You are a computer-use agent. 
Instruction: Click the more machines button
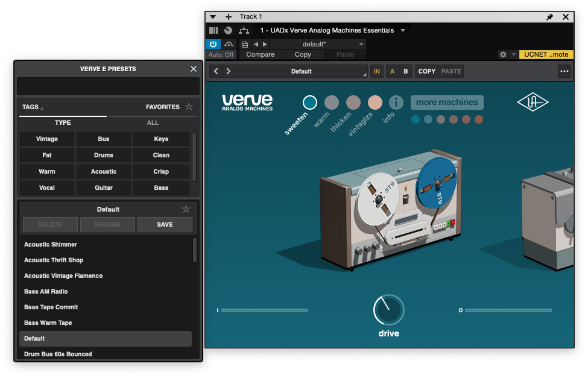point(447,102)
